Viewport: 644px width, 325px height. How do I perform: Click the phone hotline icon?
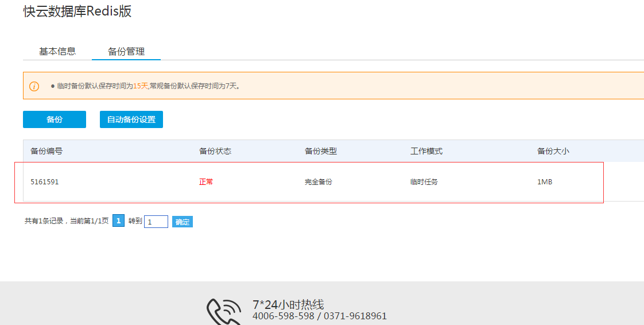click(223, 312)
